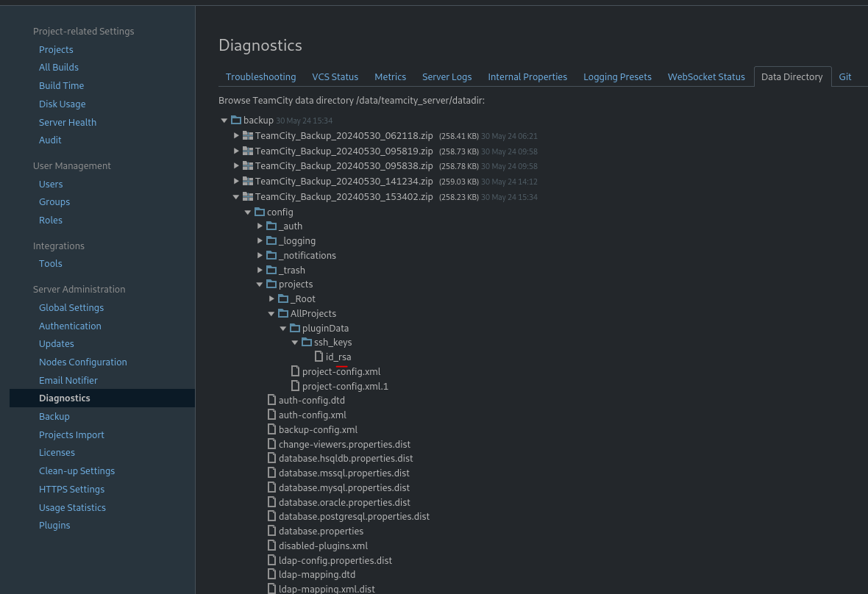868x594 pixels.
Task: Click the project-config.xml file icon
Action: click(295, 371)
